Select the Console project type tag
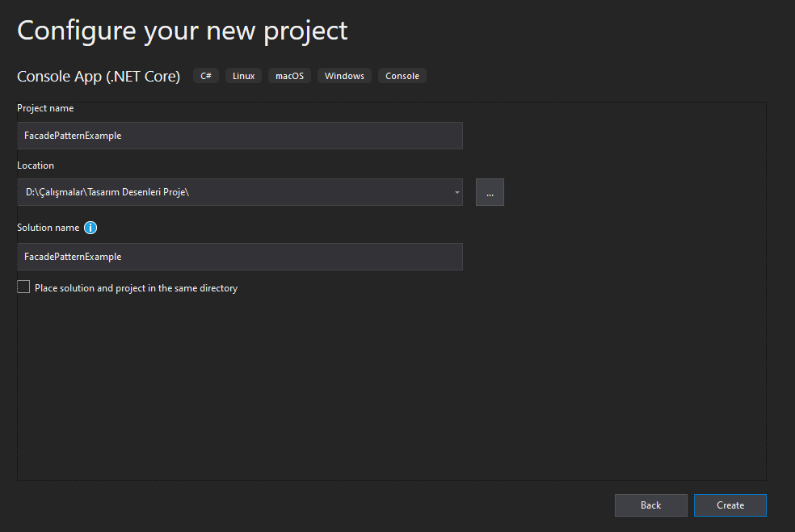The image size is (795, 532). 402,76
